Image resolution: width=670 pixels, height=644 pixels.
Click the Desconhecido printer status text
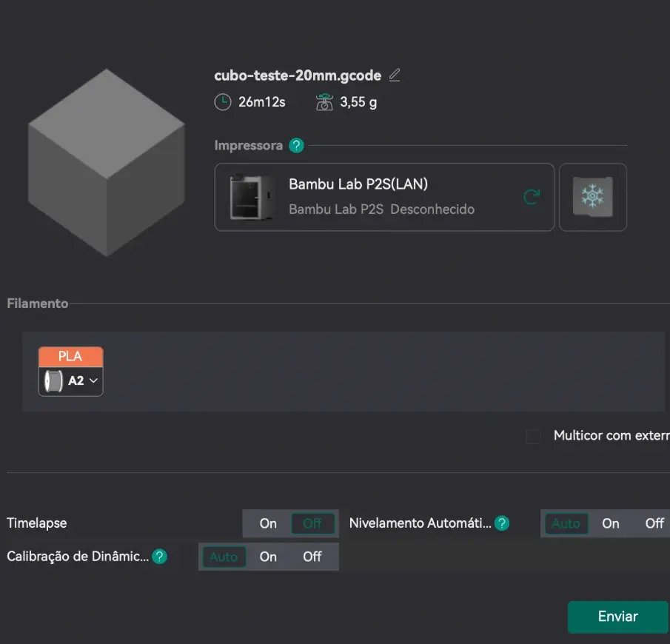[x=432, y=209]
